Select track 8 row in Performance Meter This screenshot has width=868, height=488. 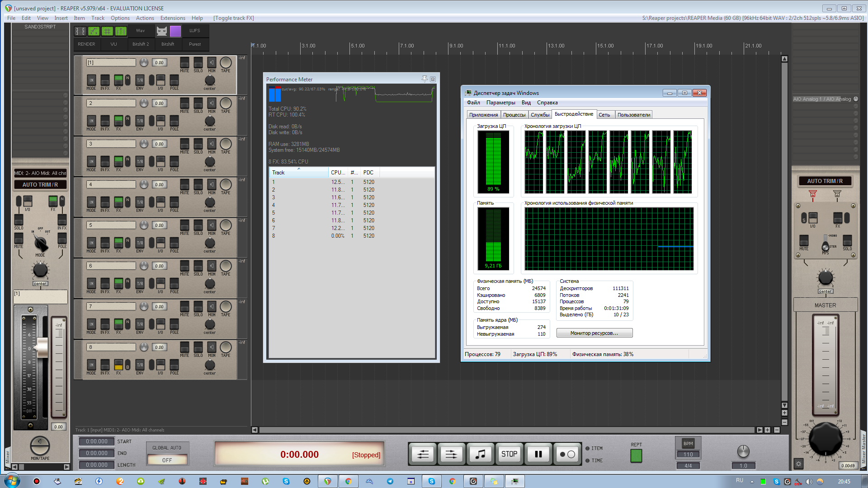352,236
